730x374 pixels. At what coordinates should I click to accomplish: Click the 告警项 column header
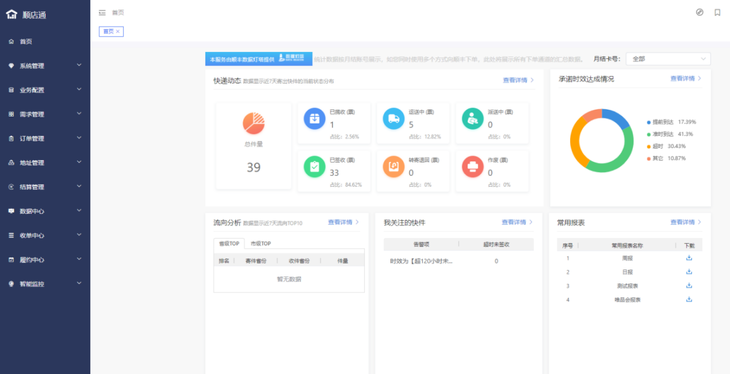pyautogui.click(x=421, y=244)
